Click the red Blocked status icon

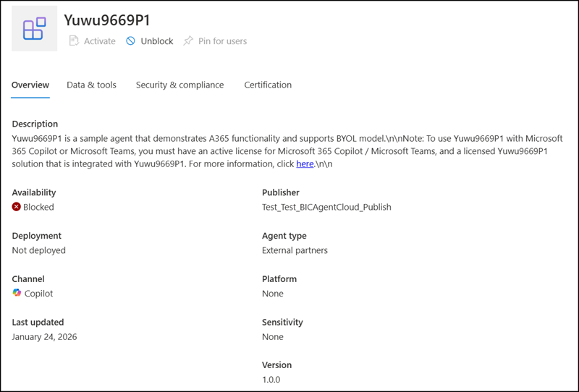tap(16, 207)
